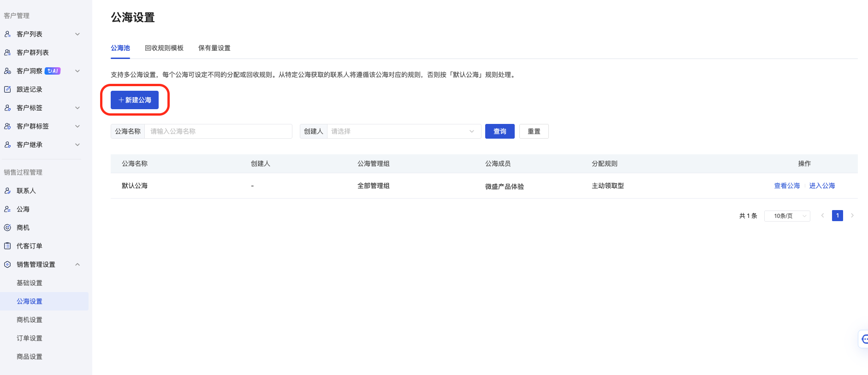Click the 客户列表 sidebar icon

pos(7,34)
